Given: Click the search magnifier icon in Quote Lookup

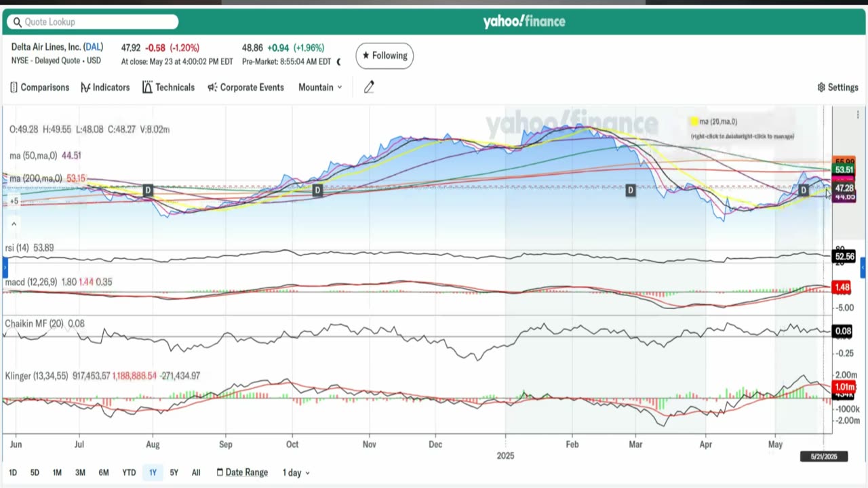Looking at the screenshot, I should pos(17,22).
